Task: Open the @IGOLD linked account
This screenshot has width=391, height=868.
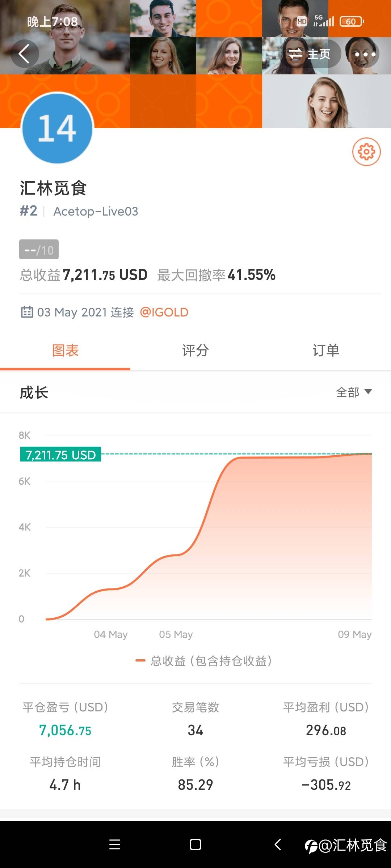Action: point(164,312)
